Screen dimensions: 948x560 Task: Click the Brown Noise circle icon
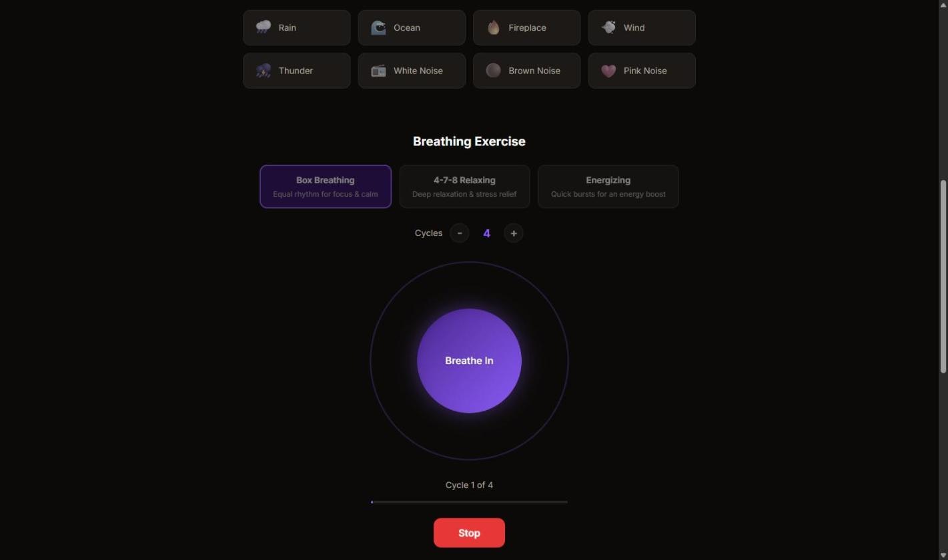coord(494,71)
